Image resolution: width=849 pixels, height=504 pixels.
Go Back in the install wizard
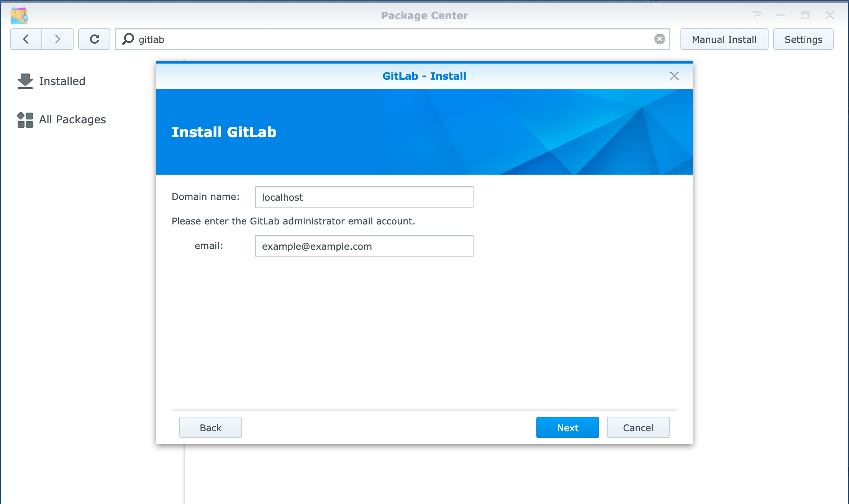click(210, 427)
